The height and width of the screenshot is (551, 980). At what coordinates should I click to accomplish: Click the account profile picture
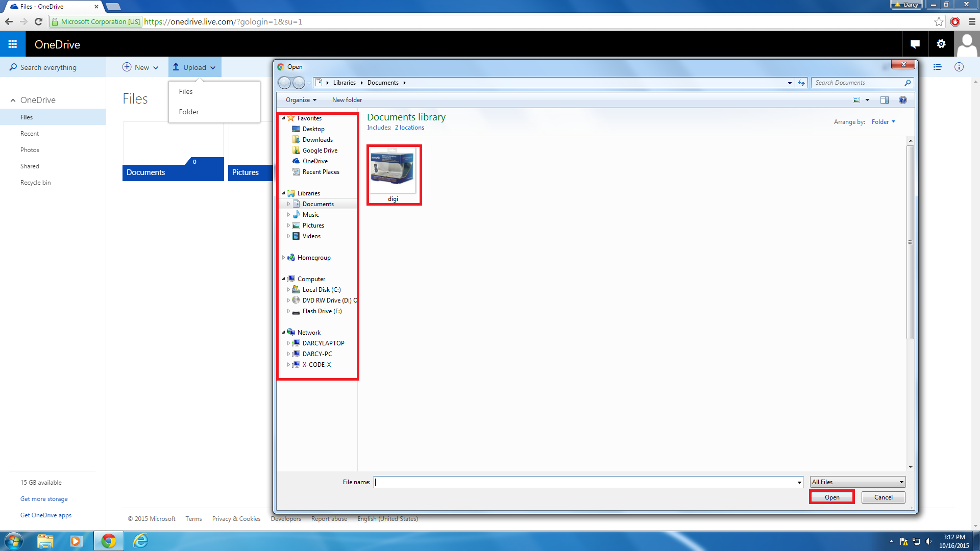click(967, 44)
